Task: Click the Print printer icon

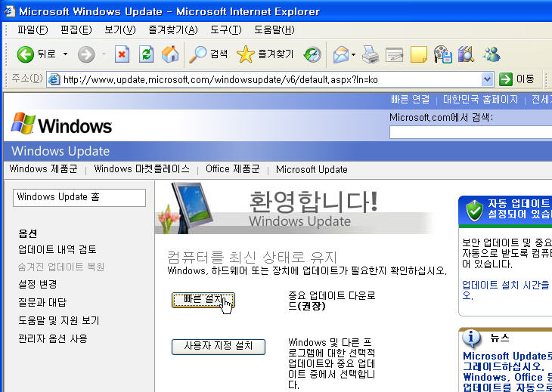Action: (x=371, y=54)
